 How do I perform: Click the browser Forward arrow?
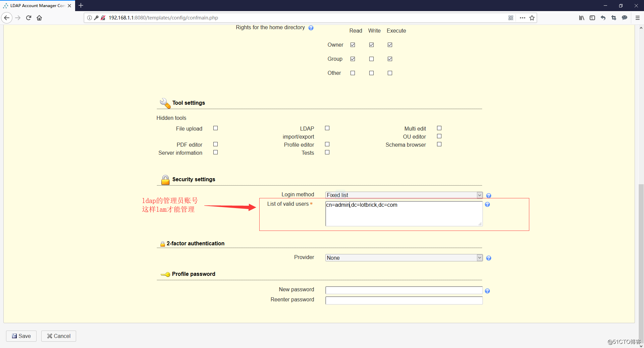pyautogui.click(x=18, y=18)
